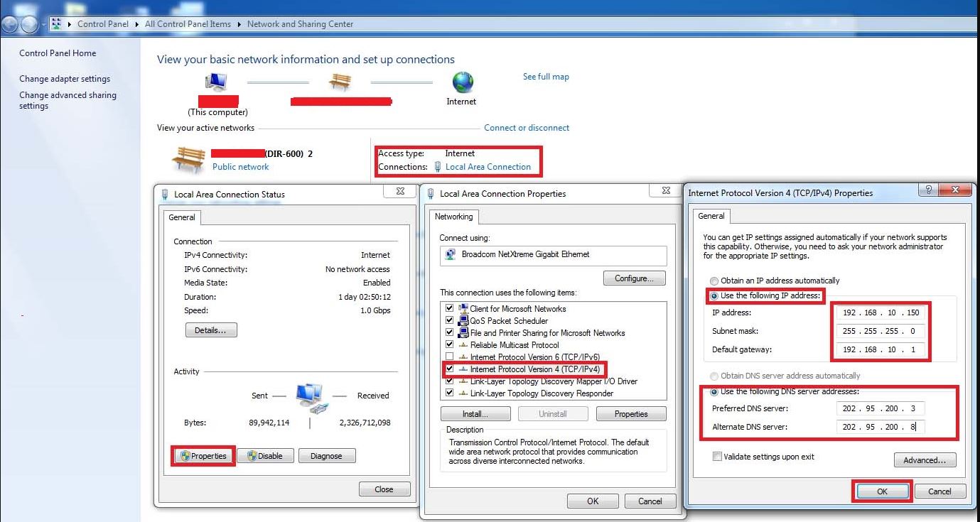This screenshot has height=522, width=980.
Task: Click the Properties button in Connection Status
Action: coord(203,455)
